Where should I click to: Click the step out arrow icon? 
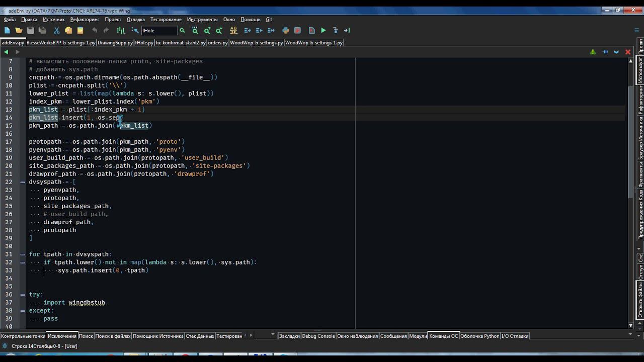point(347,30)
